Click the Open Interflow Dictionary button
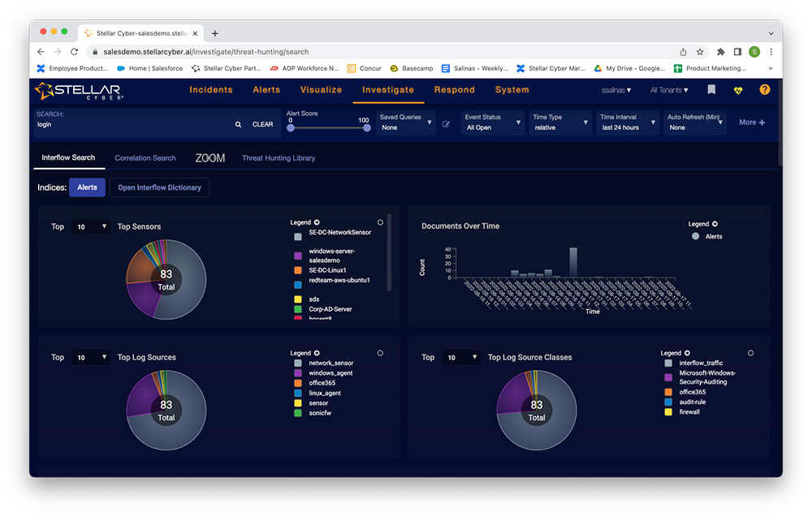 pyautogui.click(x=159, y=187)
